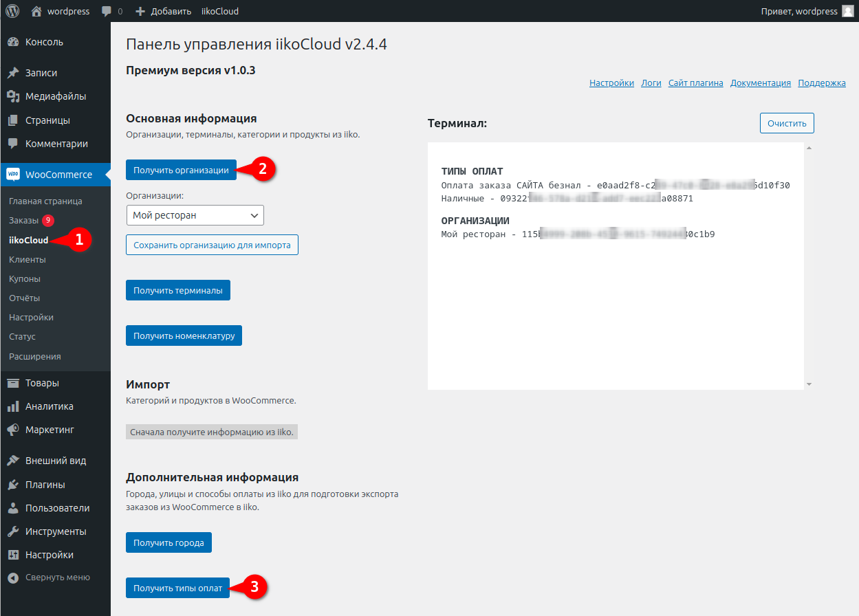Click the terminal scrollbar up arrow
The height and width of the screenshot is (616, 859).
click(809, 148)
